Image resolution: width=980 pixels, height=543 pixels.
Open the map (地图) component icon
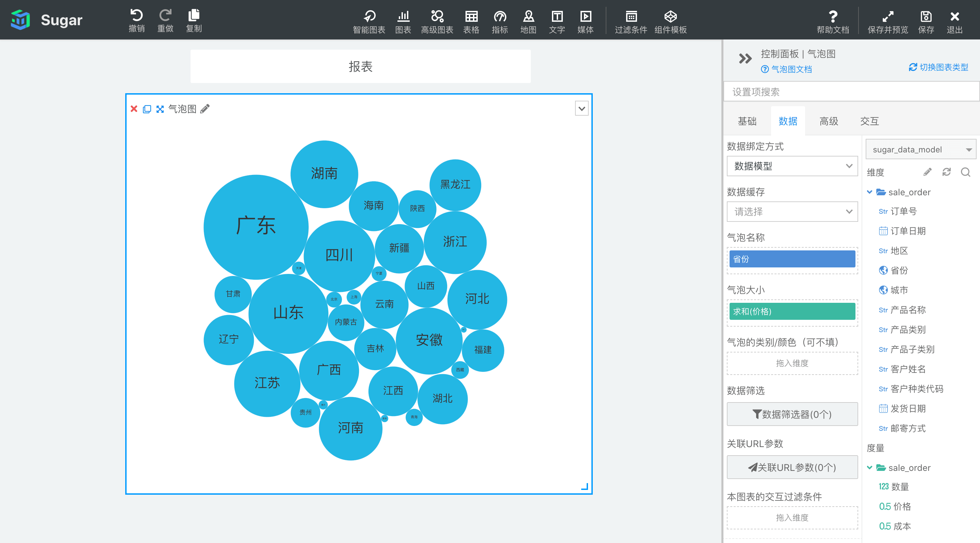pyautogui.click(x=528, y=16)
